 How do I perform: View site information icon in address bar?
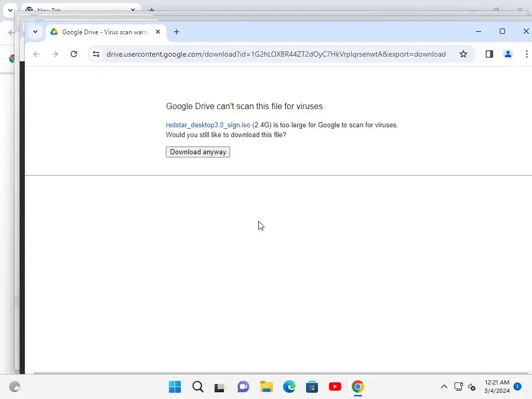point(96,54)
